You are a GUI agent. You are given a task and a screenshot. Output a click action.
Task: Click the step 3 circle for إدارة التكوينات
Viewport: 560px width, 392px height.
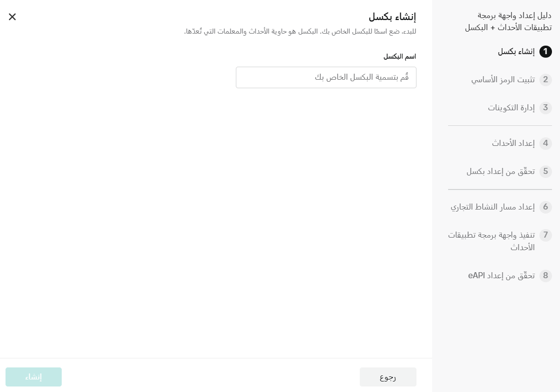pyautogui.click(x=545, y=108)
